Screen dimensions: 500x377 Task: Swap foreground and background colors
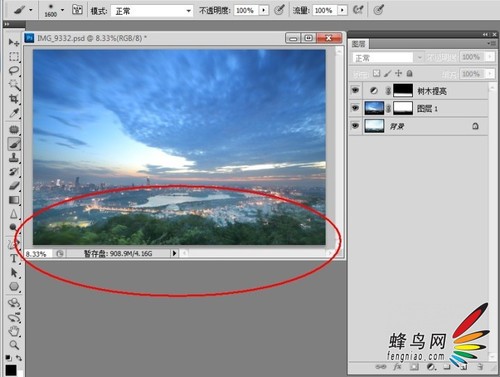[x=19, y=358]
